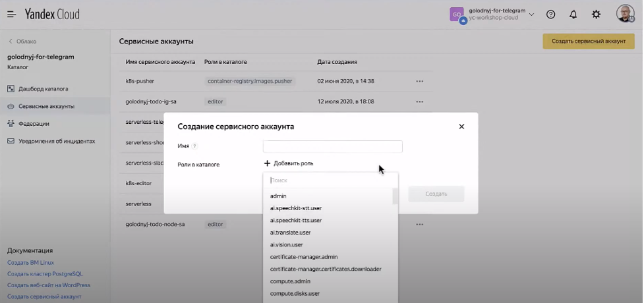The image size is (644, 303).
Task: Click the Создать button in dialog
Action: click(x=436, y=194)
